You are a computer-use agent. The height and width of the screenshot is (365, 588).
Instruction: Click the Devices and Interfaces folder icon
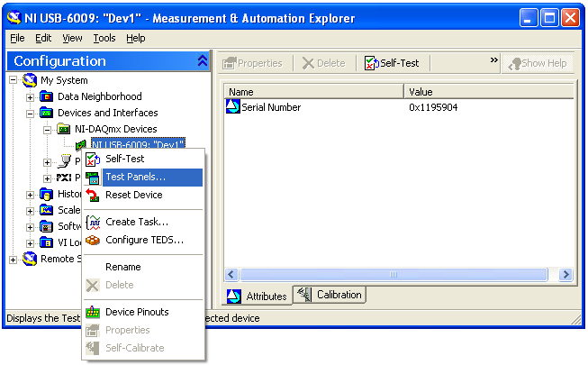46,113
